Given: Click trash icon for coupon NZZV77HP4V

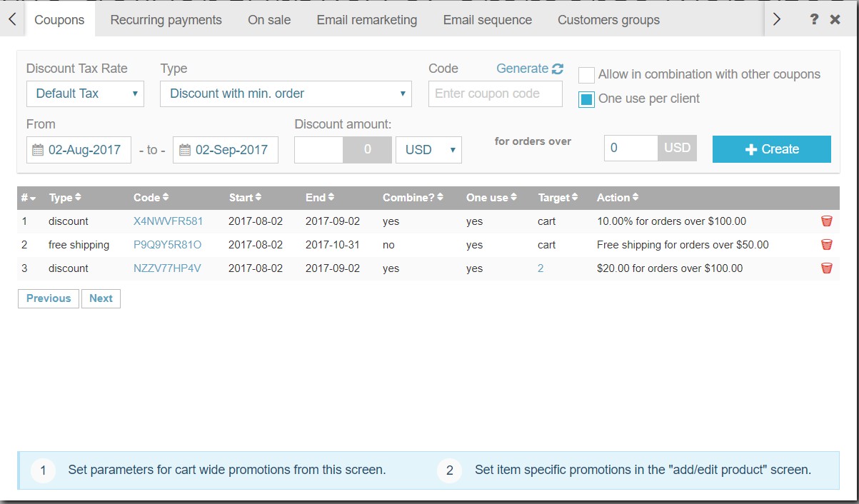Looking at the screenshot, I should 826,268.
